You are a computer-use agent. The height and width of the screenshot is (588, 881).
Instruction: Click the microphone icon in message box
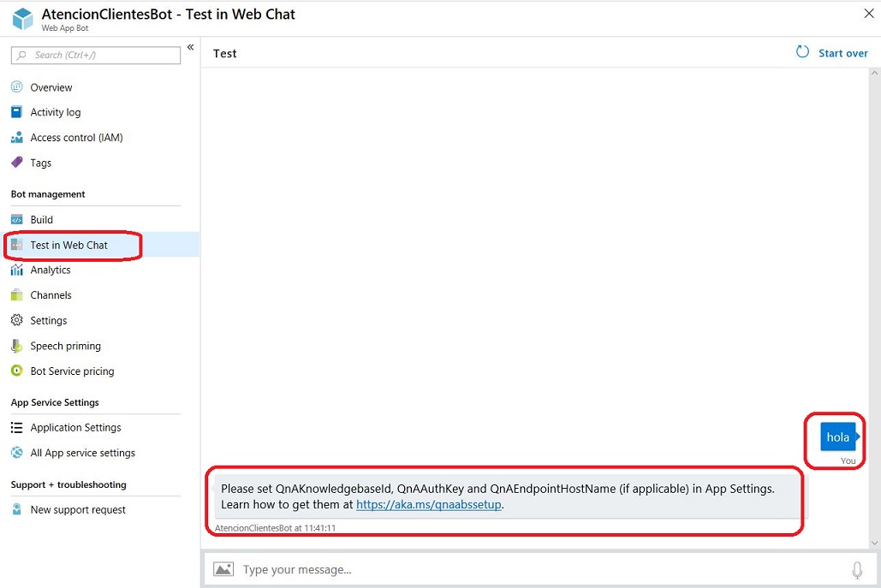857,570
